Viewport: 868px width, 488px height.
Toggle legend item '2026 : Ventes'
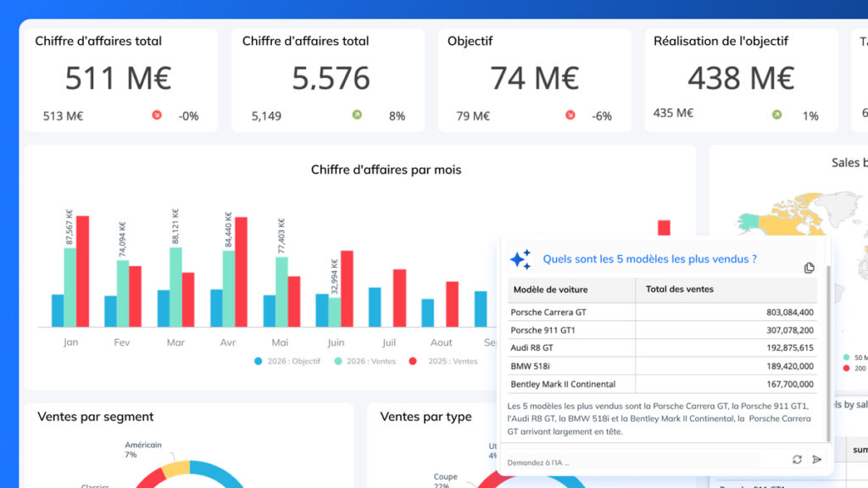click(x=365, y=361)
